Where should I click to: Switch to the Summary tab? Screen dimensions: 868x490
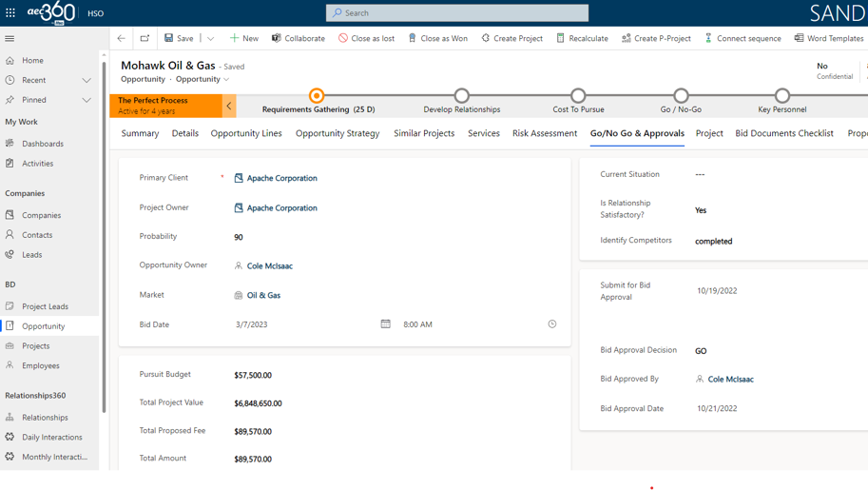[x=140, y=133]
